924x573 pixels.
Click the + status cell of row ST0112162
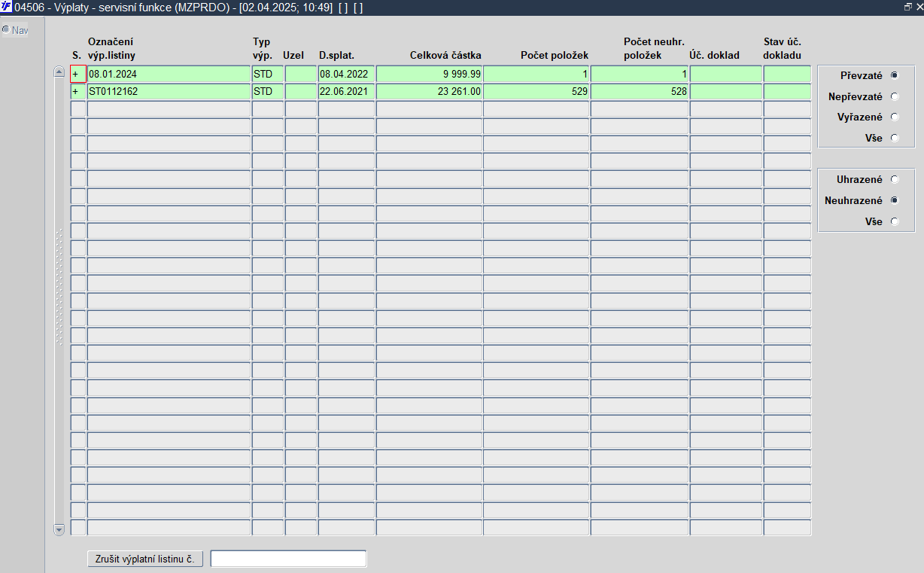click(x=78, y=91)
